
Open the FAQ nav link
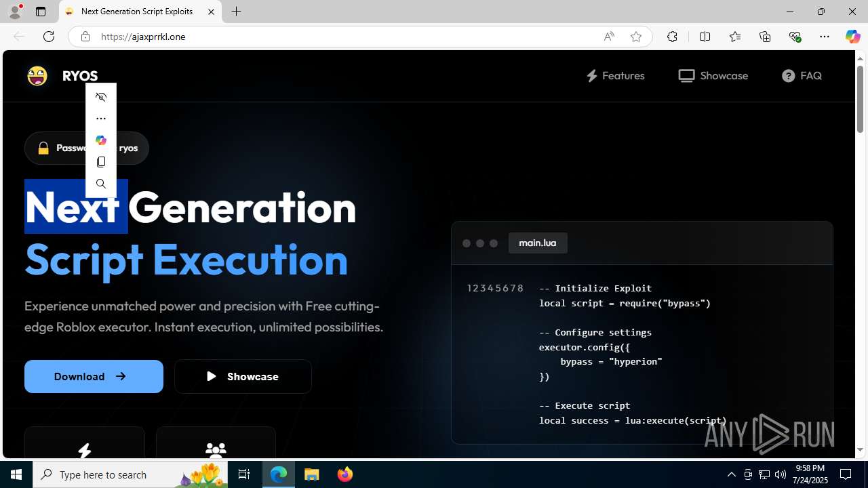802,76
